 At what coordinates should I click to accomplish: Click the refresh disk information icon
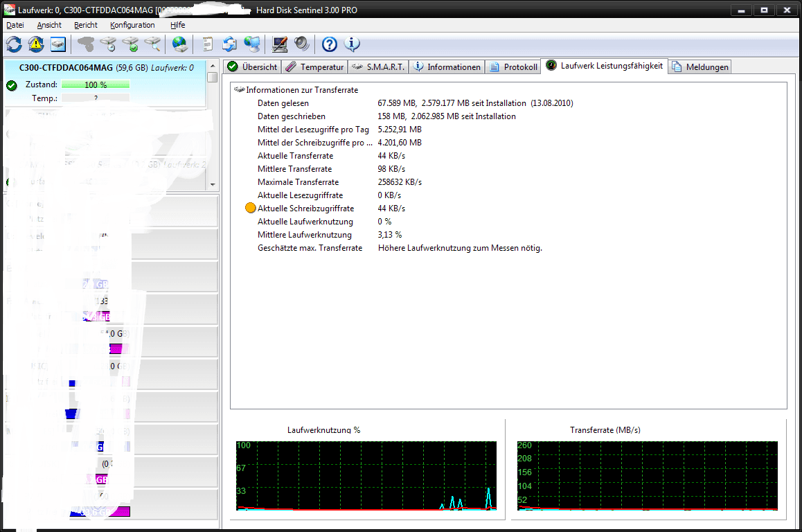click(x=14, y=44)
